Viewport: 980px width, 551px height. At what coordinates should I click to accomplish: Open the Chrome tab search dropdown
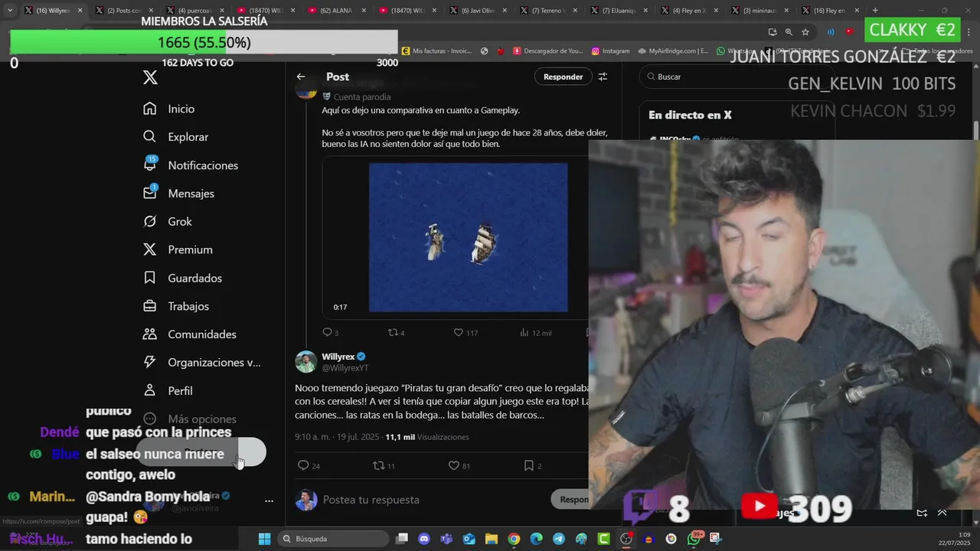10,11
